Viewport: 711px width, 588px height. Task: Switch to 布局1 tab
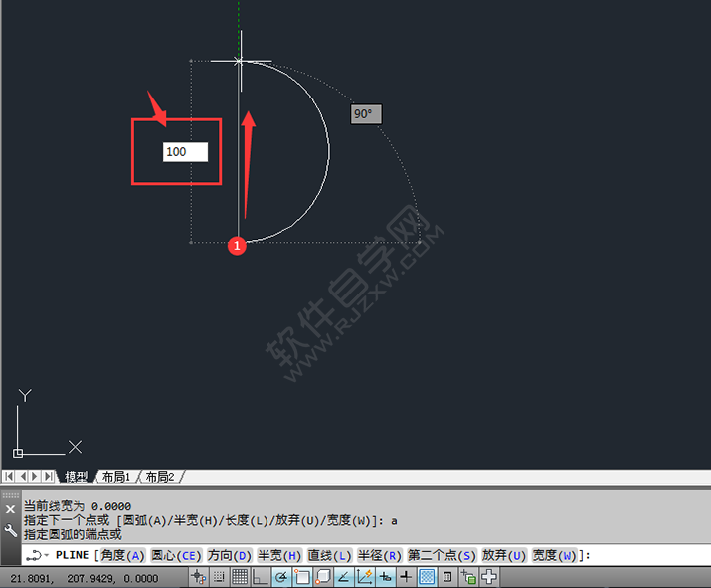pyautogui.click(x=116, y=477)
